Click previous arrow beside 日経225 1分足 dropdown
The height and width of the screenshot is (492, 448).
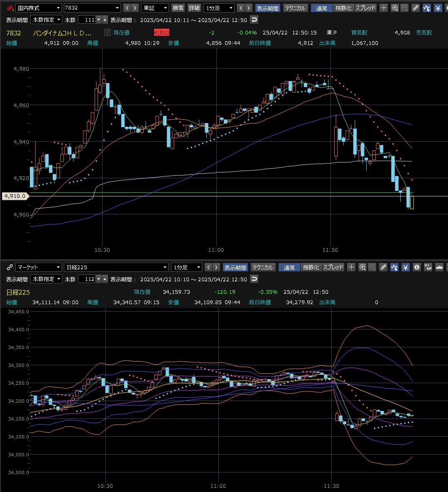pyautogui.click(x=208, y=267)
